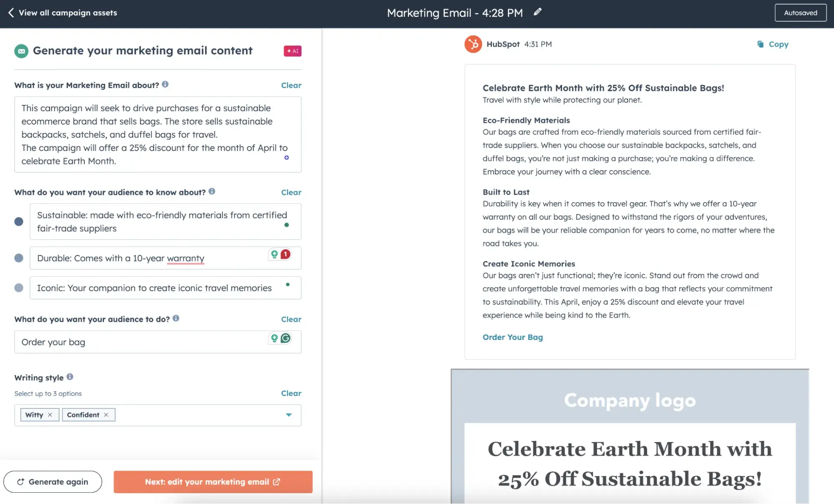Click the Copy icon above the generated email

pos(761,44)
